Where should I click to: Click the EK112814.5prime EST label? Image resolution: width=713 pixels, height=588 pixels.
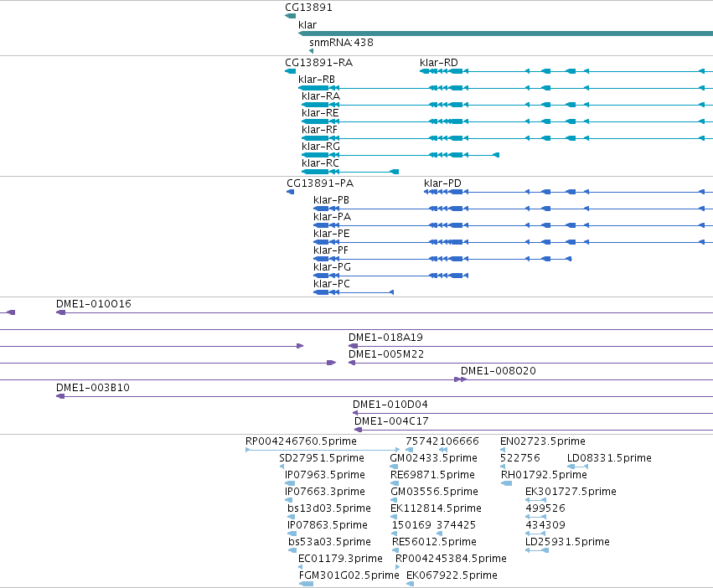436,508
